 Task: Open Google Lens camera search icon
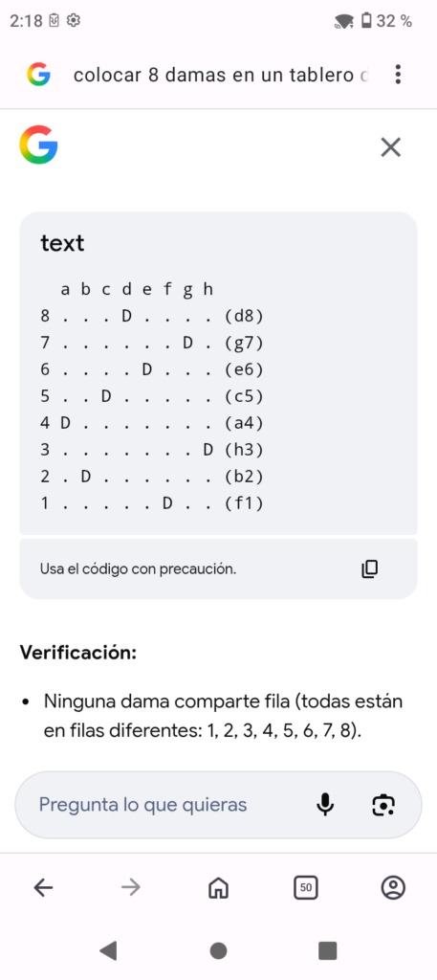tap(382, 804)
